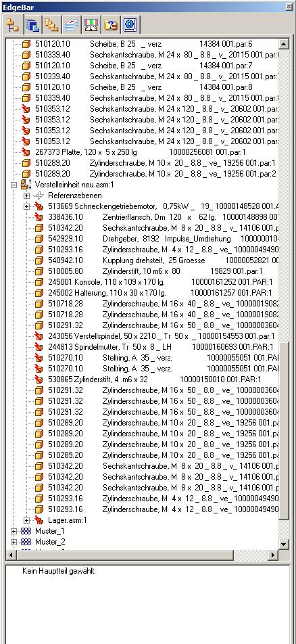
Task: Expand the Referenzebenen node
Action: pyautogui.click(x=26, y=195)
